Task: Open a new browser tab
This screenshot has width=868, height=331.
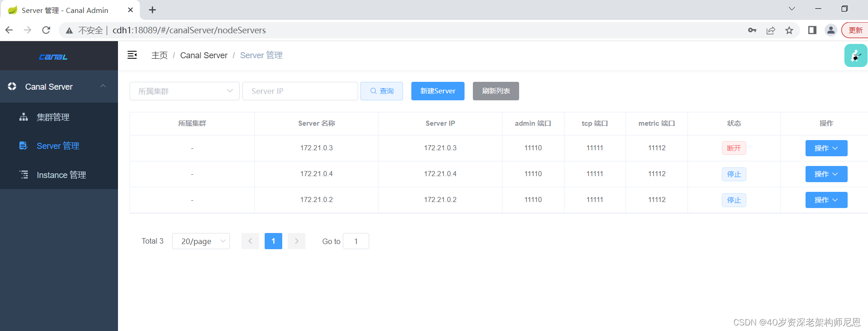Action: coord(152,10)
